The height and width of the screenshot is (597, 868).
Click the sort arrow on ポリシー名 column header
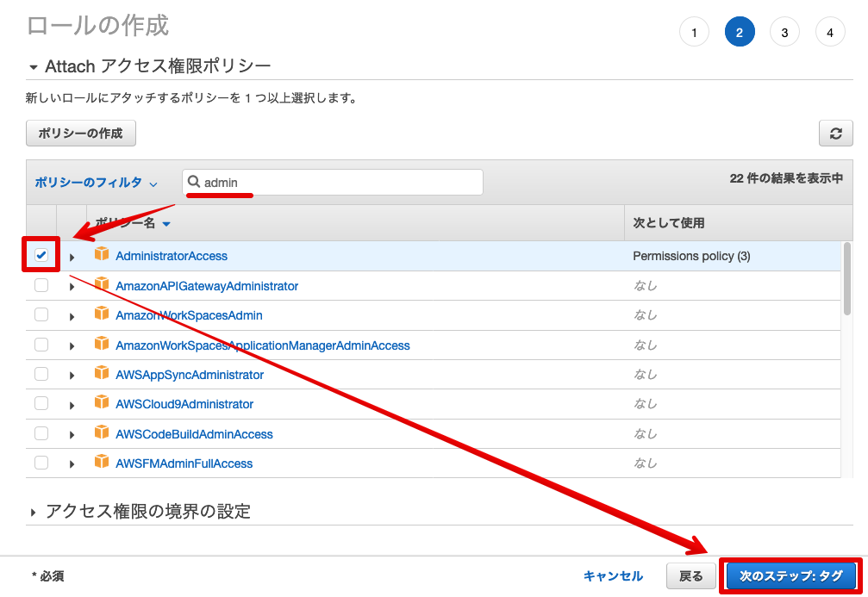click(166, 222)
